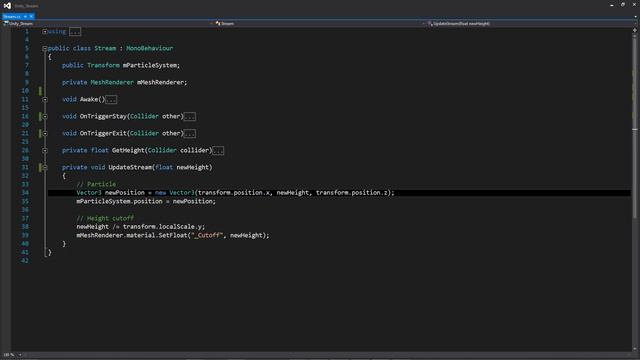The width and height of the screenshot is (640, 360).
Task: Click 'newPosition' in the Vector3 declaration line
Action: pyautogui.click(x=125, y=193)
